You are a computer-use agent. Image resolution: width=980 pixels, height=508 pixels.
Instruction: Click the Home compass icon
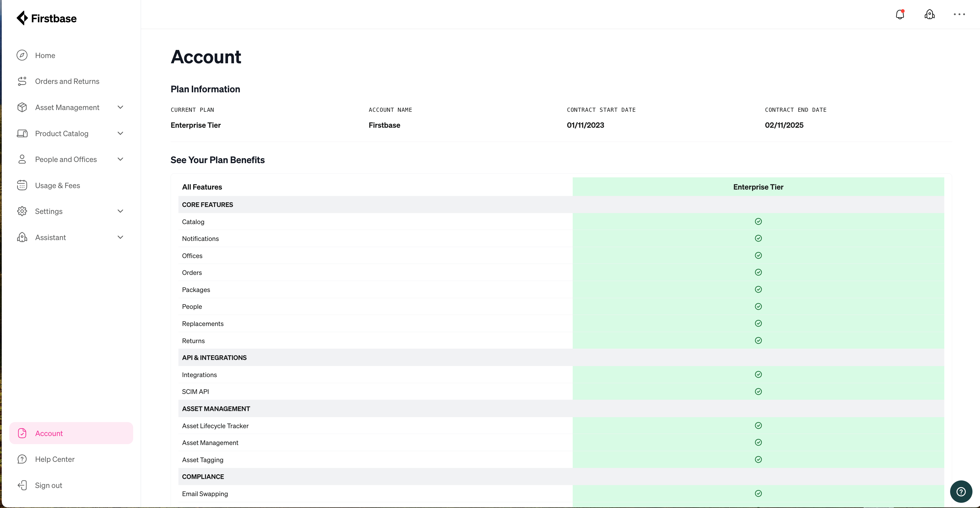[x=22, y=55]
